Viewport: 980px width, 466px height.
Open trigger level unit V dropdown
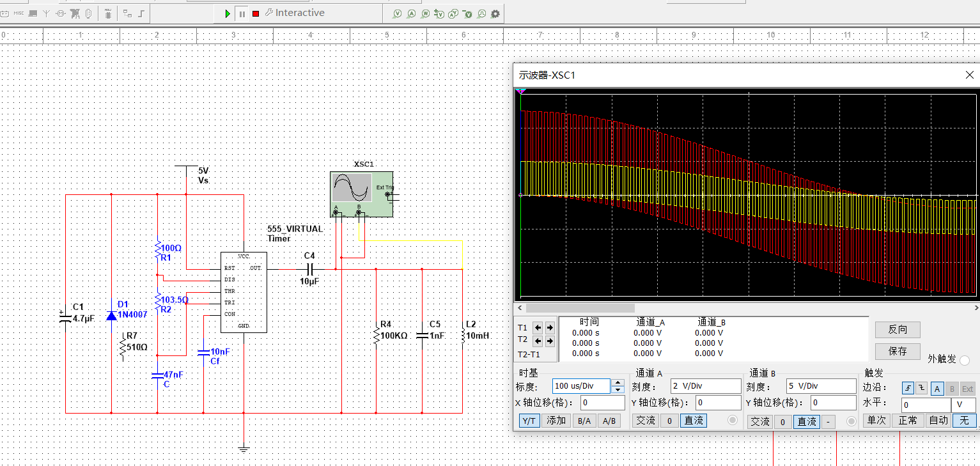coord(963,405)
